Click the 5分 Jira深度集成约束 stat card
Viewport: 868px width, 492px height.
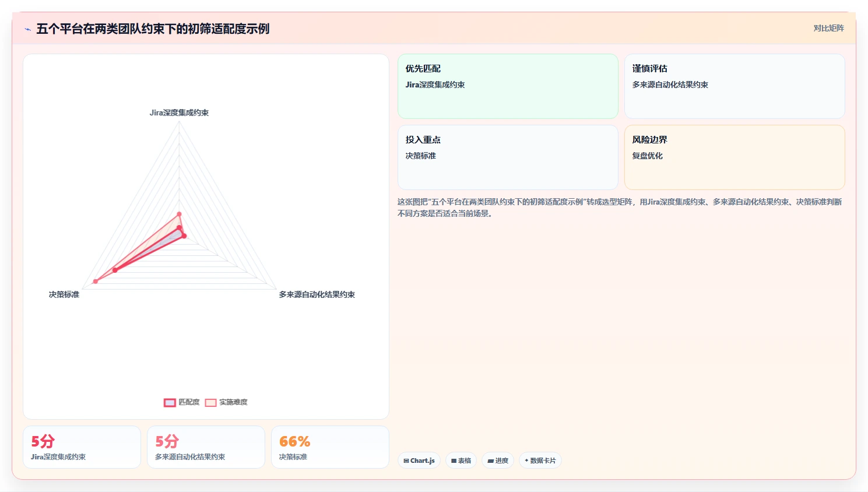pos(82,447)
